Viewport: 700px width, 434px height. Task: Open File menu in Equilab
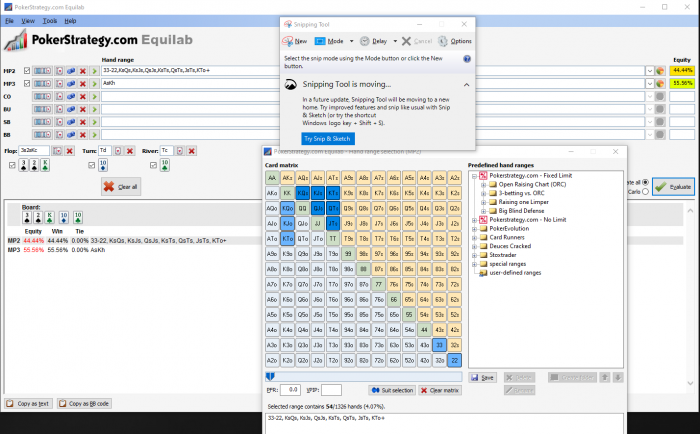(x=9, y=21)
